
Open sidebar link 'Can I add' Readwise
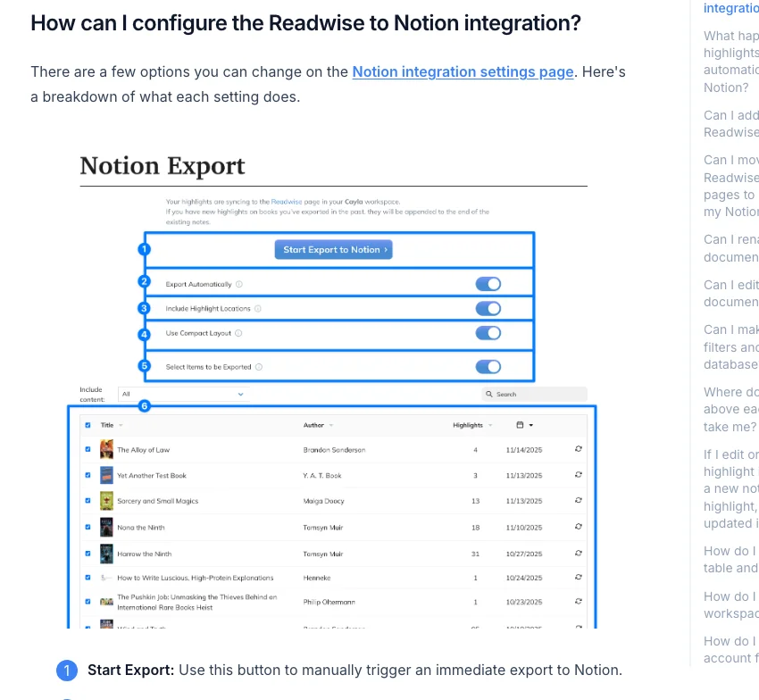tap(731, 124)
